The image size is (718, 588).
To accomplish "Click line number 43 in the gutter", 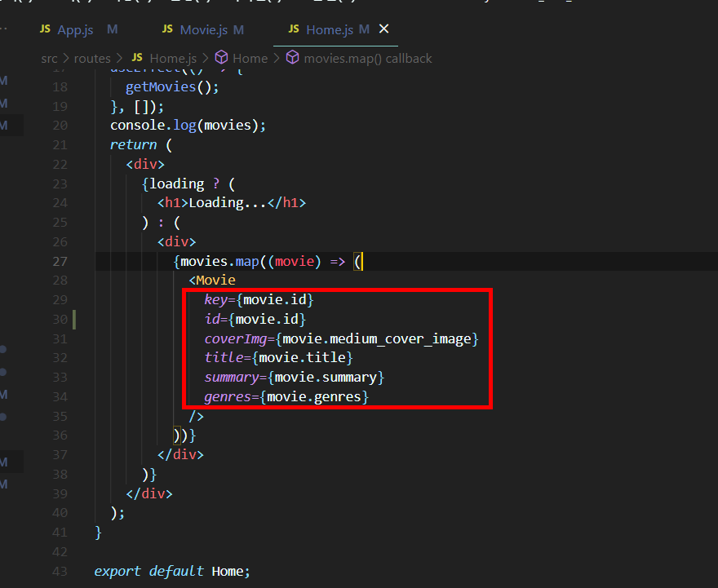I will click(x=60, y=572).
